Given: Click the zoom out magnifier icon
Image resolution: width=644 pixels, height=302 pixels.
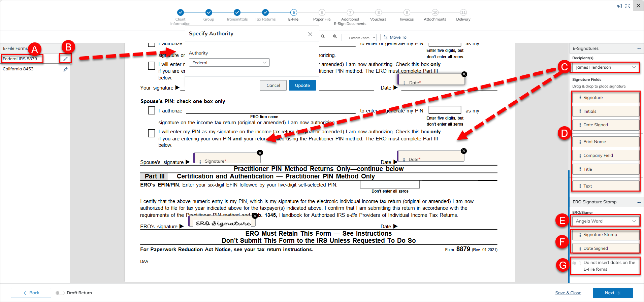Looking at the screenshot, I should 323,37.
